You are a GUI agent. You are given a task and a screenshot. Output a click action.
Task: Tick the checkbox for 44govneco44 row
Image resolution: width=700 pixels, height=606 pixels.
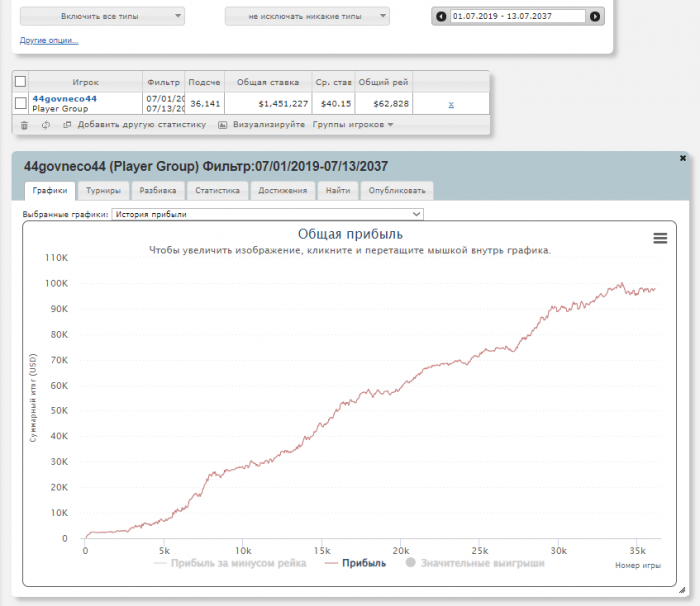click(21, 103)
